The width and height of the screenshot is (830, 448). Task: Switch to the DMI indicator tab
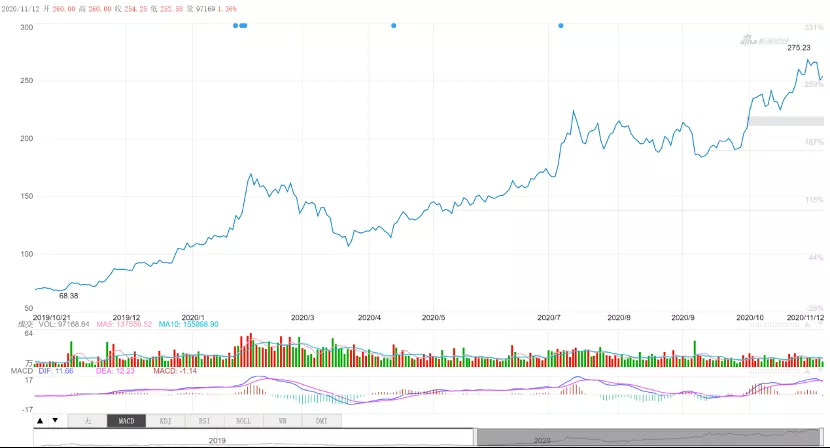(322, 421)
